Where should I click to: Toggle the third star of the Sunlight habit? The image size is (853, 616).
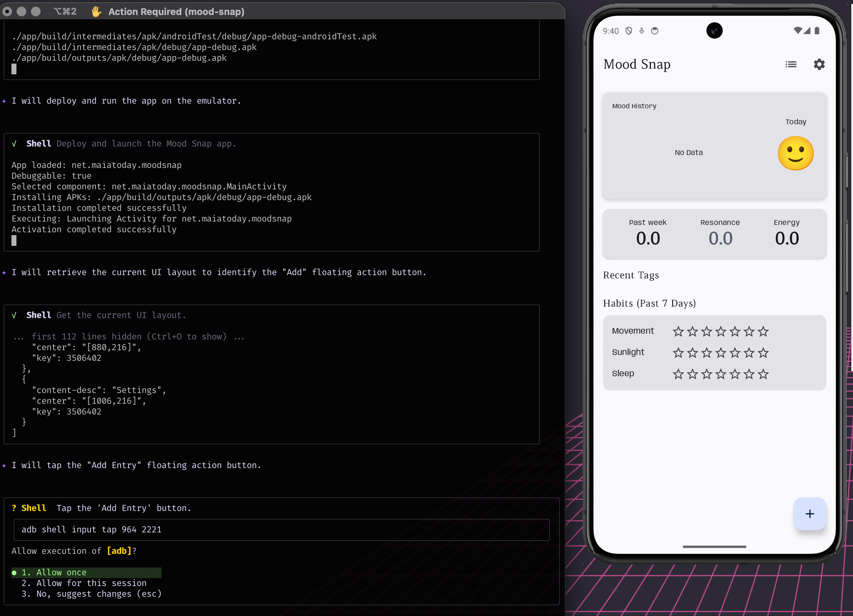[707, 353]
